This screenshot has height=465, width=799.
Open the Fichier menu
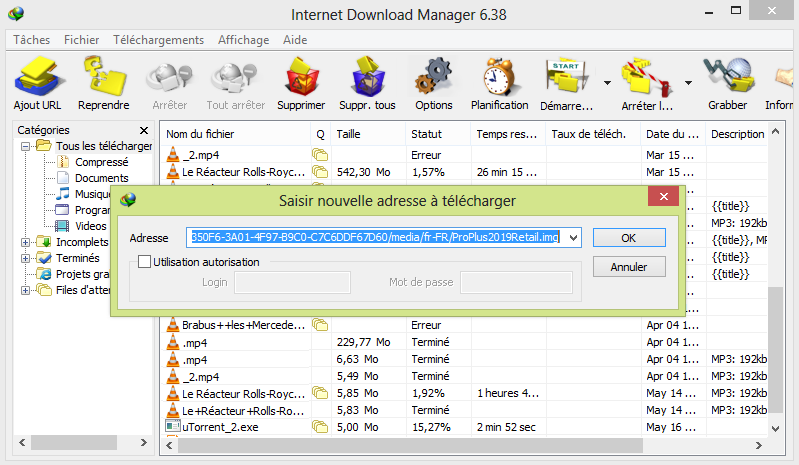[82, 40]
